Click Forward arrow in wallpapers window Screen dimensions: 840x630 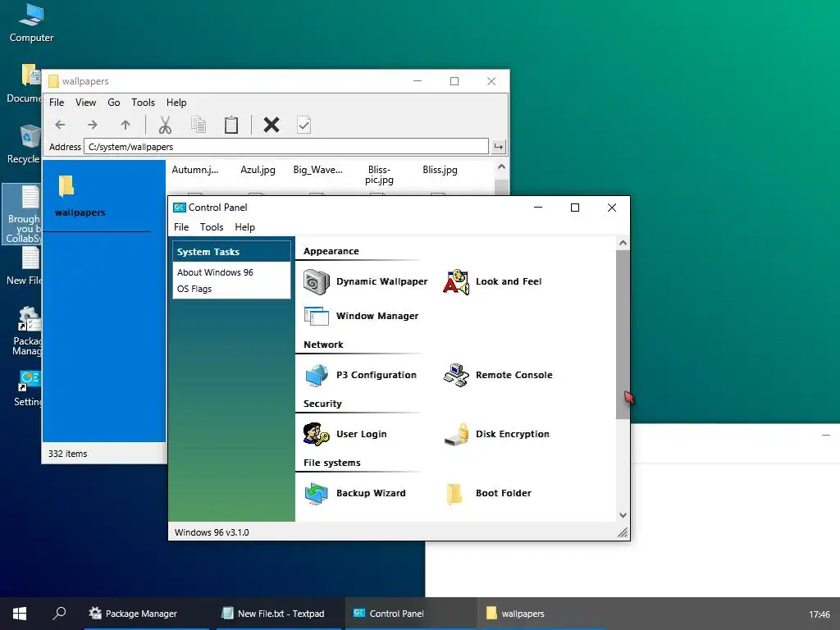(x=93, y=125)
